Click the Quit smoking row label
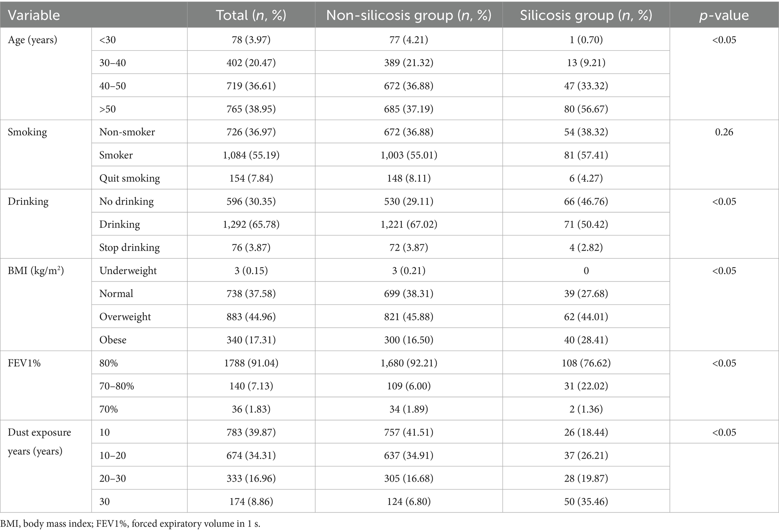779x532 pixels. (x=130, y=178)
